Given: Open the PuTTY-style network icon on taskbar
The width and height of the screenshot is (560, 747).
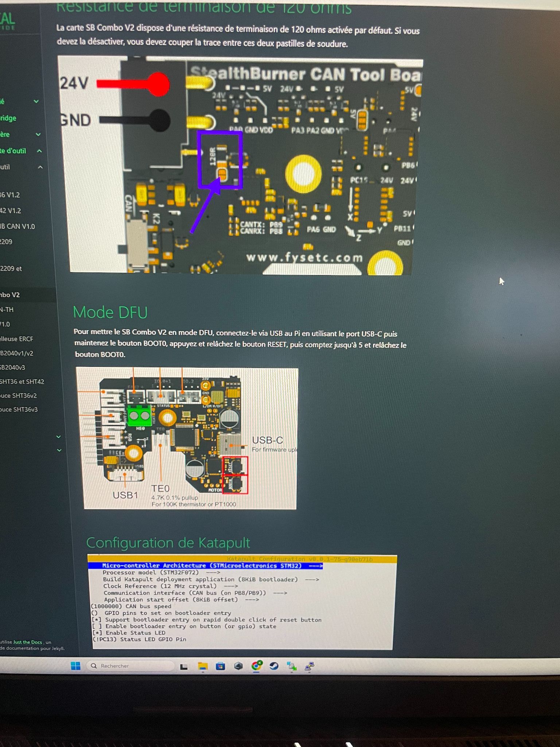Looking at the screenshot, I should [x=310, y=666].
